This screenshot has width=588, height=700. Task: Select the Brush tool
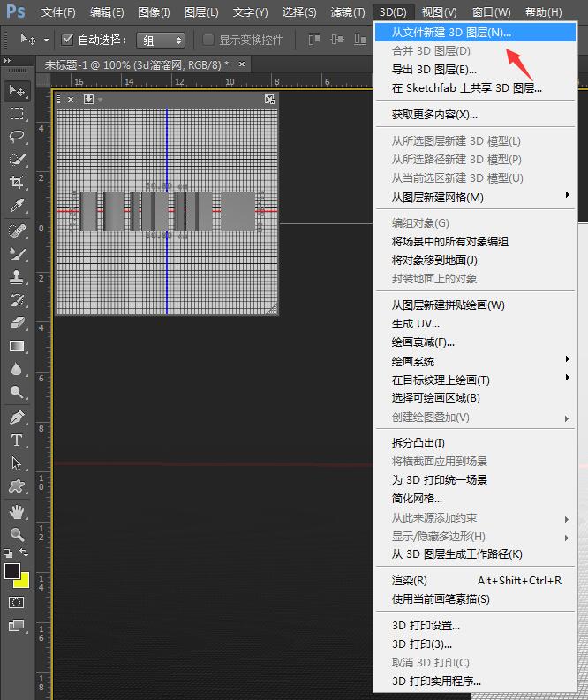pos(17,254)
